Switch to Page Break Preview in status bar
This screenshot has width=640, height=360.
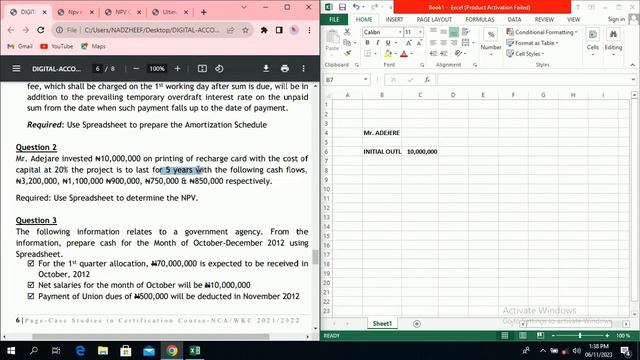click(x=540, y=336)
